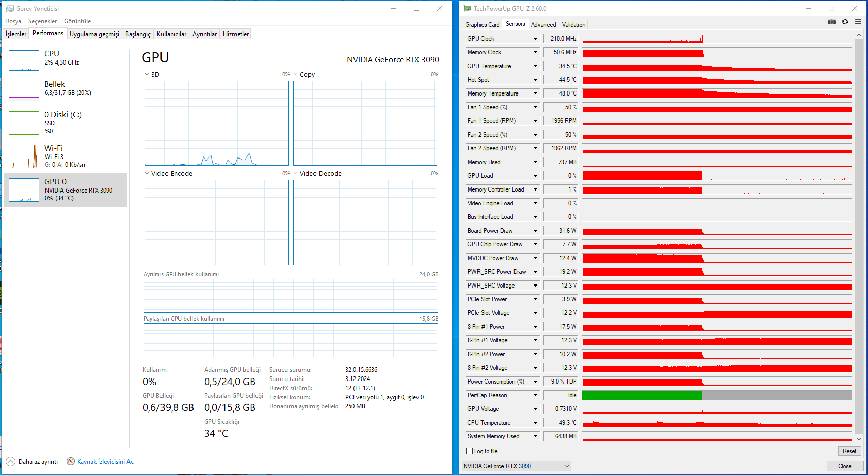Switch to the Hizmetler tab
Screen dimensions: 868x475
[x=236, y=34]
